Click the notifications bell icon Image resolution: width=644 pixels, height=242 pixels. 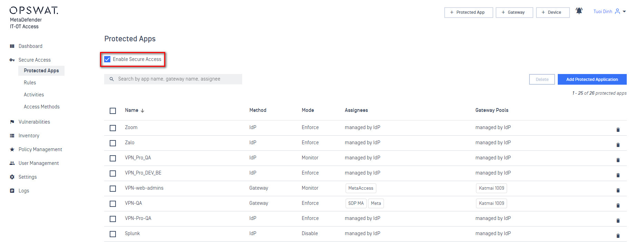[579, 11]
